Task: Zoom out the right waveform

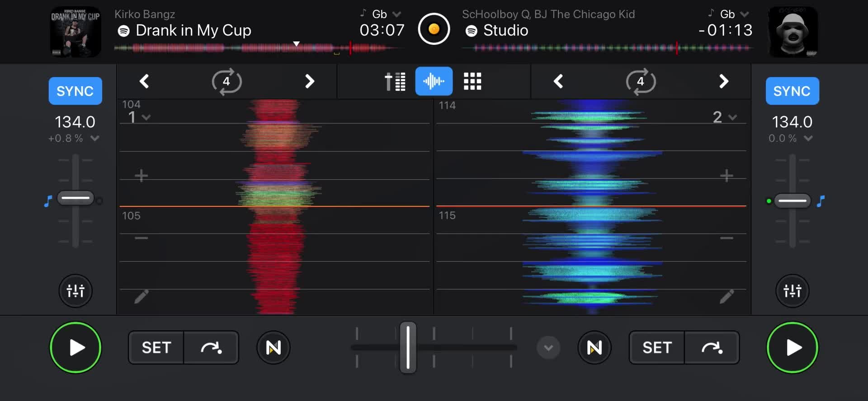Action: click(726, 238)
